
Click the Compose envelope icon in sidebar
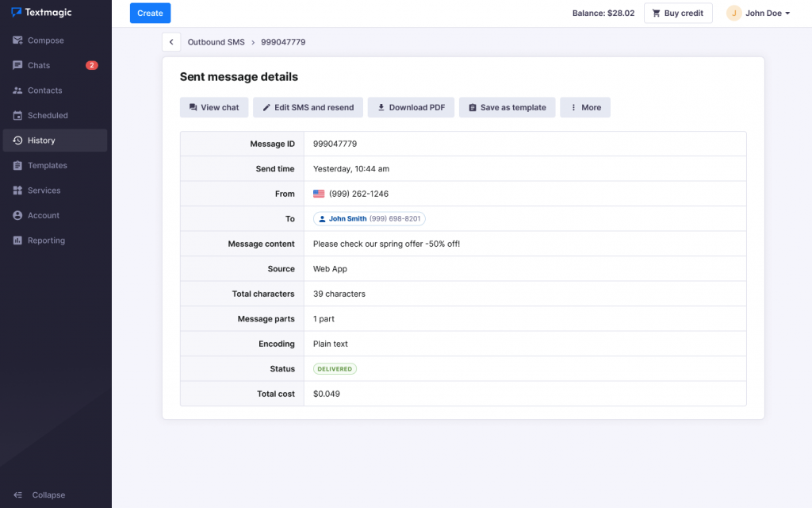(x=17, y=40)
